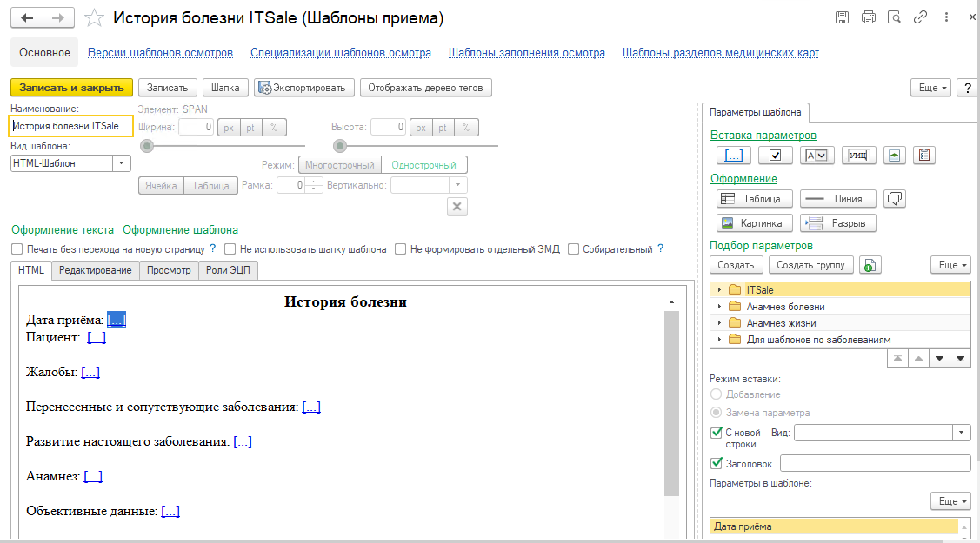
Task: Move parameter down arrow icon
Action: point(939,358)
